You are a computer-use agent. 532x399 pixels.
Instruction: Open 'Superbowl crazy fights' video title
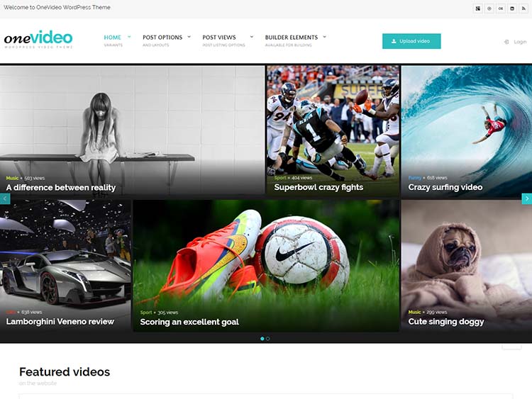click(318, 187)
